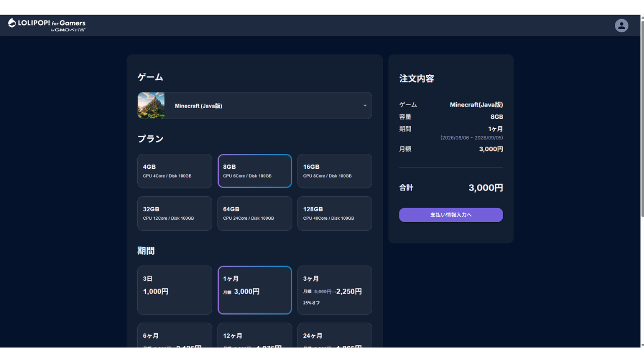The height and width of the screenshot is (362, 644).
Task: Click the Minecraft game thumbnail image
Action: [x=151, y=106]
